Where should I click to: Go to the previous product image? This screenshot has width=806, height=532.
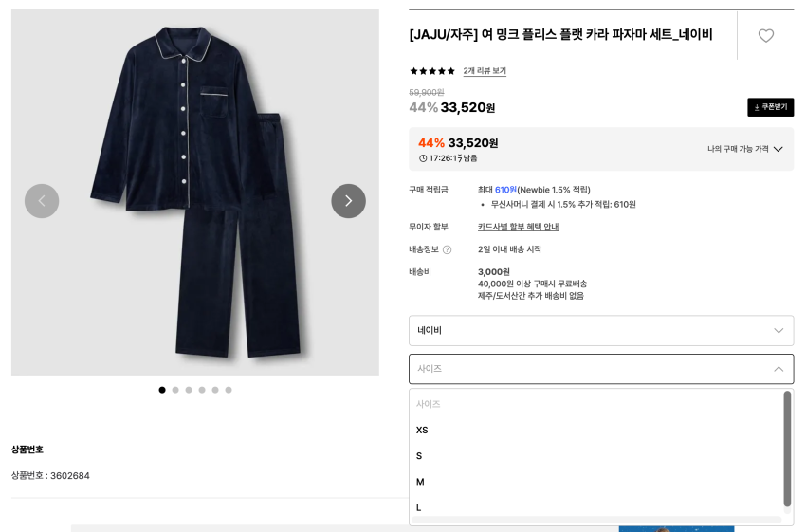coord(42,201)
